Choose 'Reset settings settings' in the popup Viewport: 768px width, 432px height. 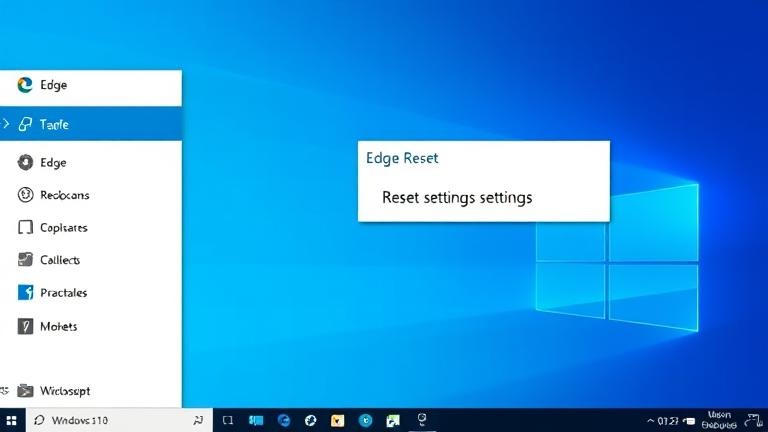pyautogui.click(x=457, y=197)
